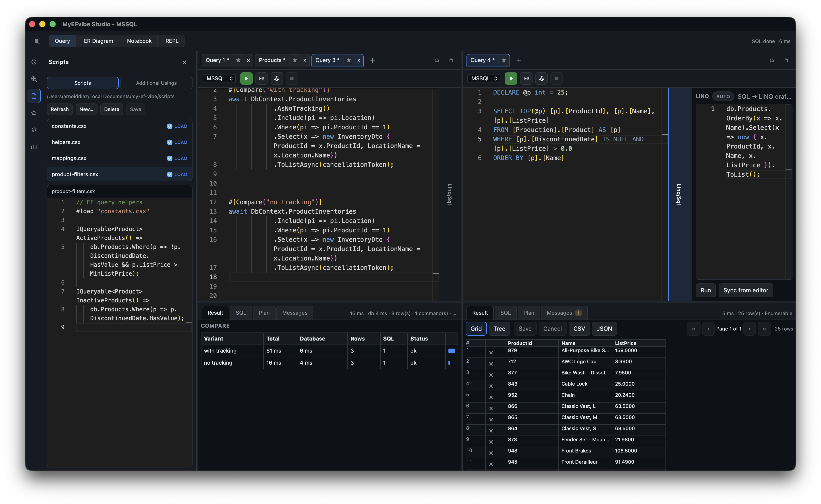This screenshot has height=504, width=821.
Task: Open file icon in right editor pane
Action: click(x=772, y=60)
